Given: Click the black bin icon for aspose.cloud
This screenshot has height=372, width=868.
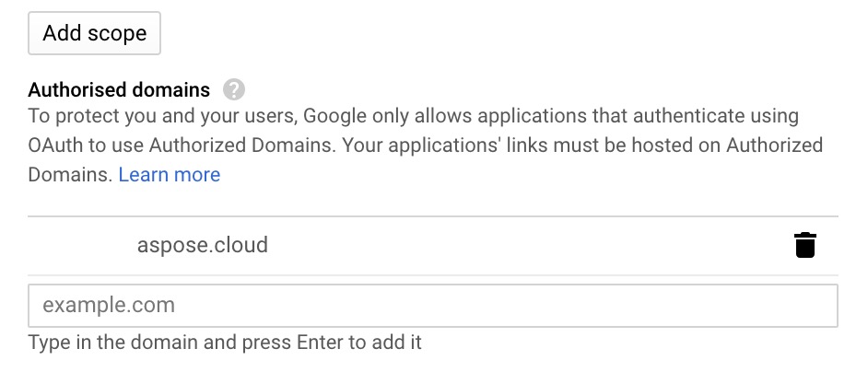Looking at the screenshot, I should pos(805,245).
